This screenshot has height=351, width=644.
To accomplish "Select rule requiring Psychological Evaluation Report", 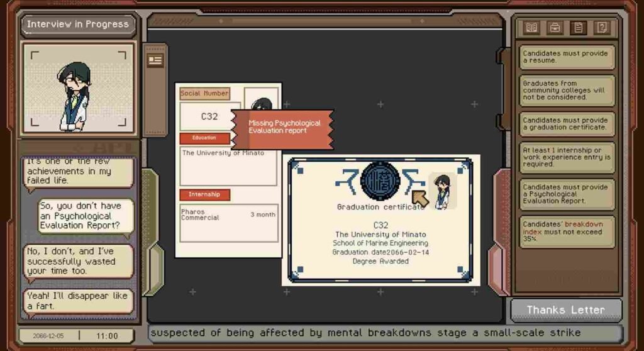I will tap(567, 194).
